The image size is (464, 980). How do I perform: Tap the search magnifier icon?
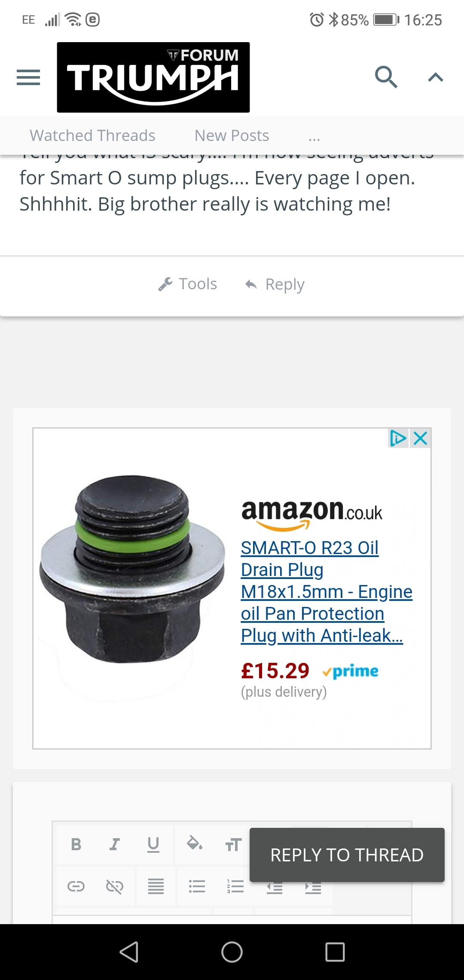pyautogui.click(x=386, y=77)
